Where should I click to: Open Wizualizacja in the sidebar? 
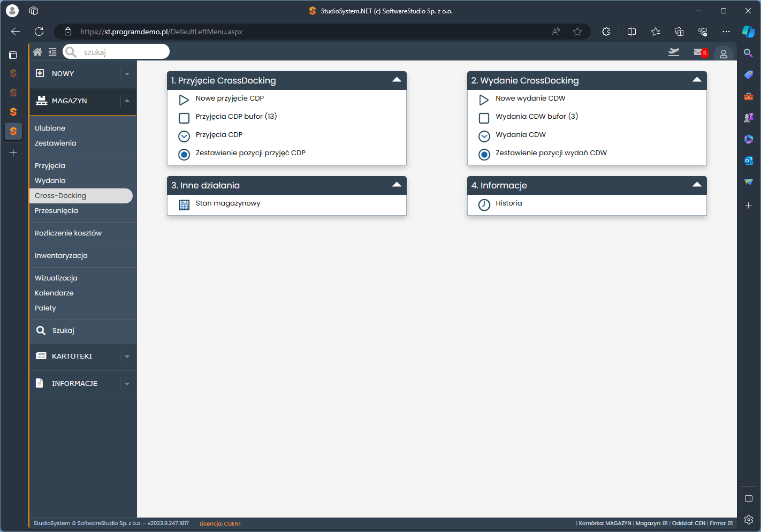(56, 278)
